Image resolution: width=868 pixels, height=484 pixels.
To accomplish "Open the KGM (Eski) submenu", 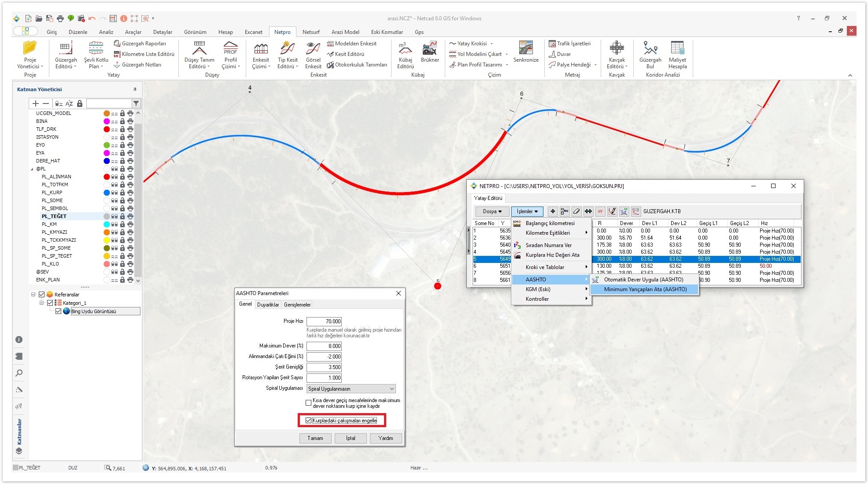I will point(551,289).
